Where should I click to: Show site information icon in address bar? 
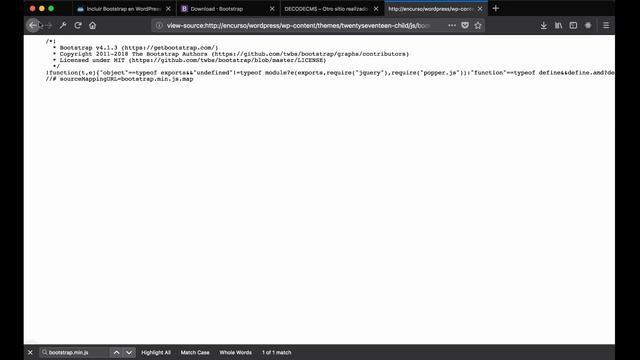coord(159,25)
